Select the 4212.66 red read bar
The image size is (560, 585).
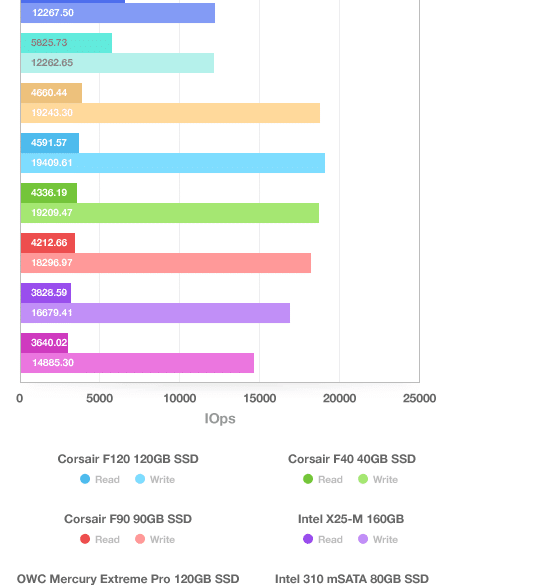[48, 243]
